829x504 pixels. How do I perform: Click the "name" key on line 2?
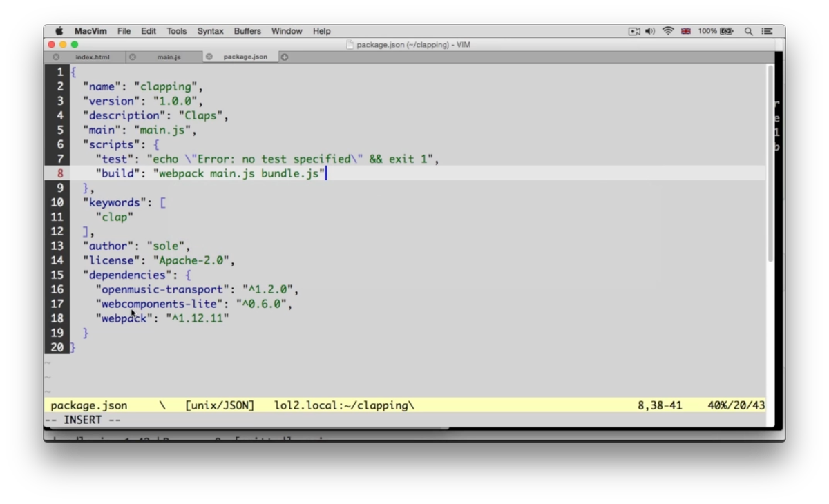102,86
